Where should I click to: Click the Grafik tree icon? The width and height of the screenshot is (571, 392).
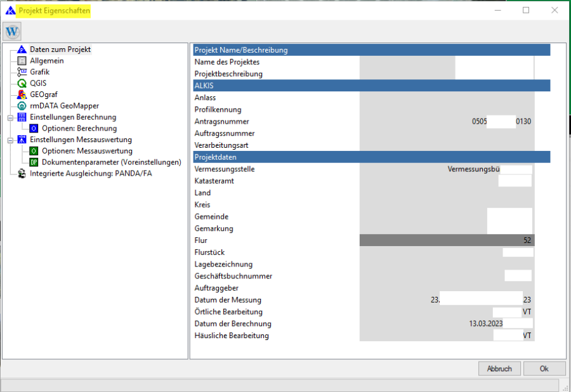click(x=22, y=72)
